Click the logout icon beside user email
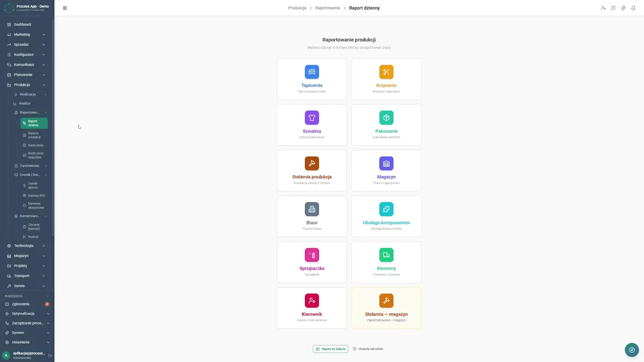644x362 pixels. coord(50,355)
